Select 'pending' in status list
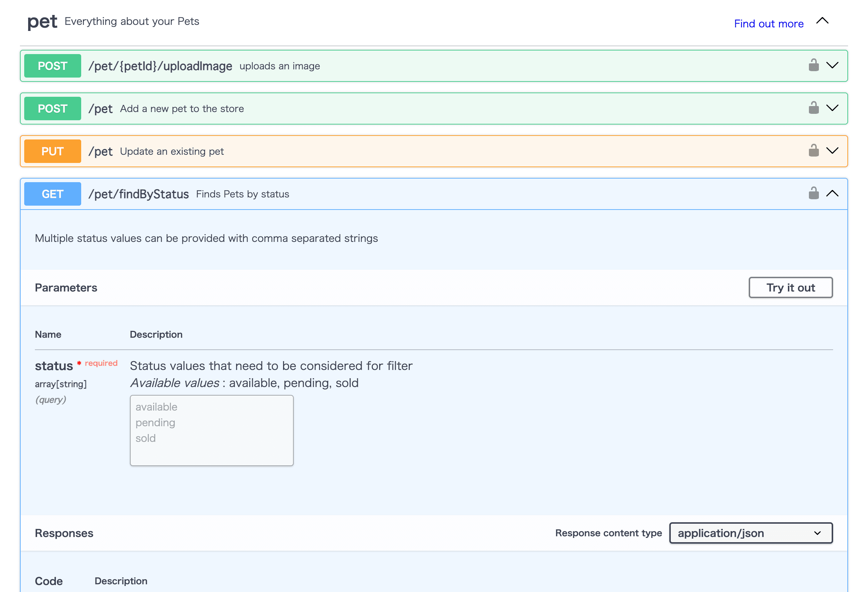The height and width of the screenshot is (592, 868). point(155,423)
